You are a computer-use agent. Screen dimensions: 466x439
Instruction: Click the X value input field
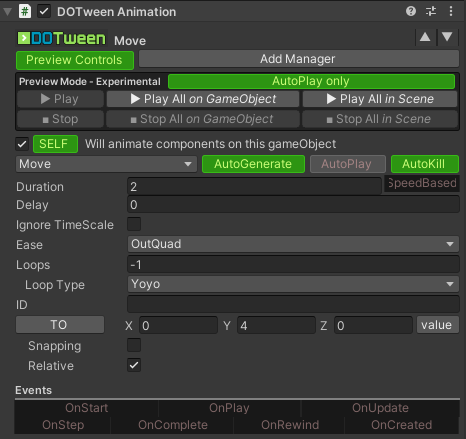point(178,325)
